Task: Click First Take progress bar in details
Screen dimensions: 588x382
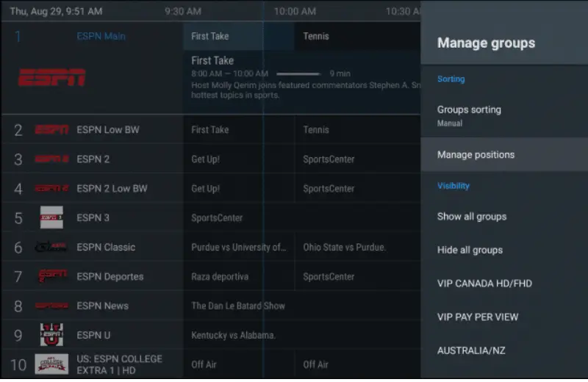Action: click(298, 74)
